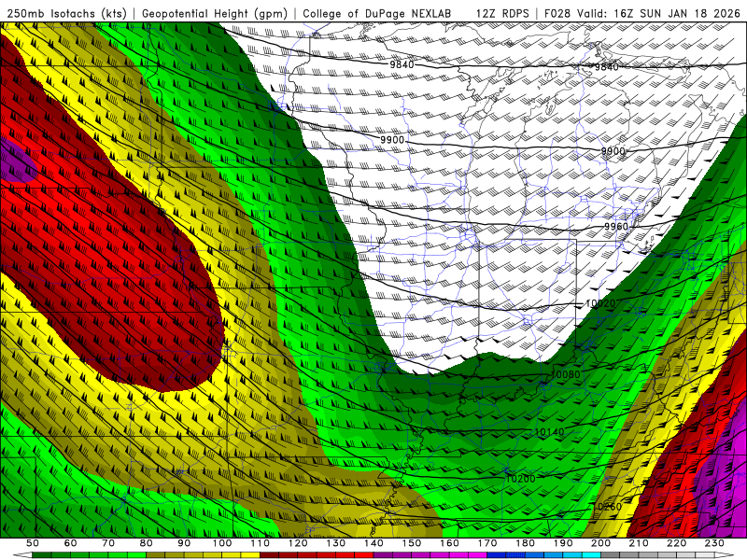The width and height of the screenshot is (747, 560).
Task: Click the 10140 height contour label
Action: coord(549,432)
